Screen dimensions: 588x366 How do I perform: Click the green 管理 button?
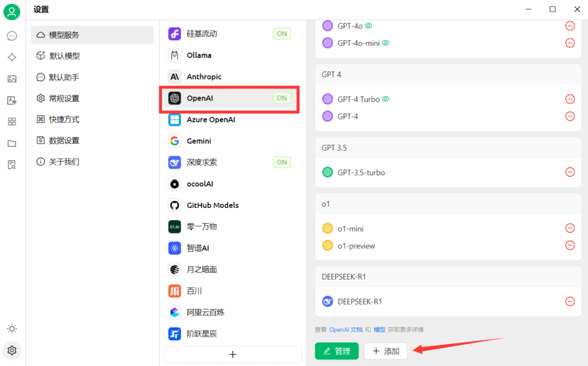click(336, 351)
